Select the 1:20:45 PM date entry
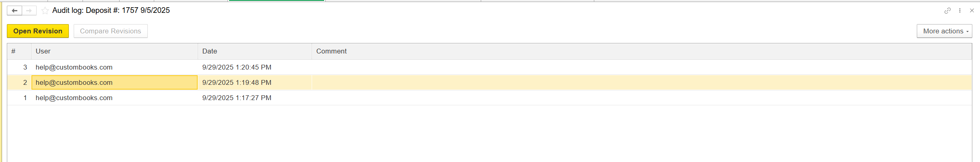The height and width of the screenshot is (162, 980). [237, 67]
